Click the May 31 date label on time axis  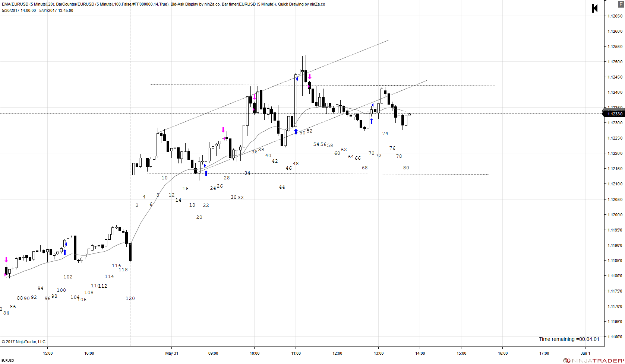pos(172,353)
